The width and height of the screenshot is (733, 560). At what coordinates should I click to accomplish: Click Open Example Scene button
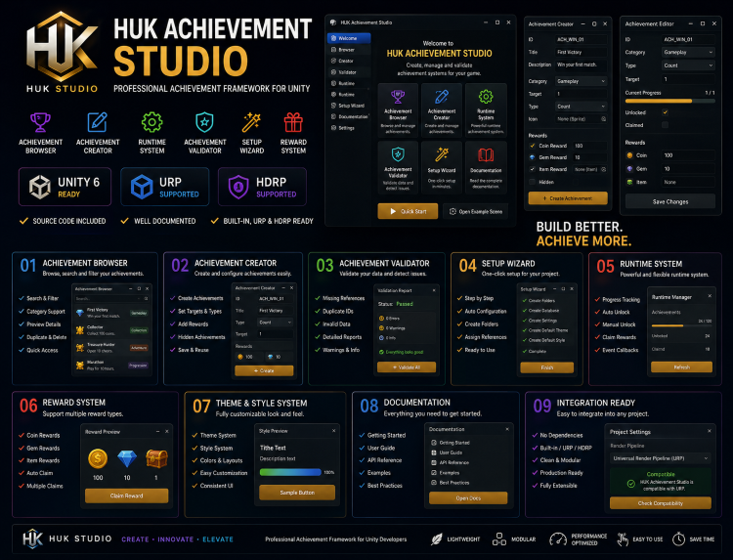click(475, 211)
